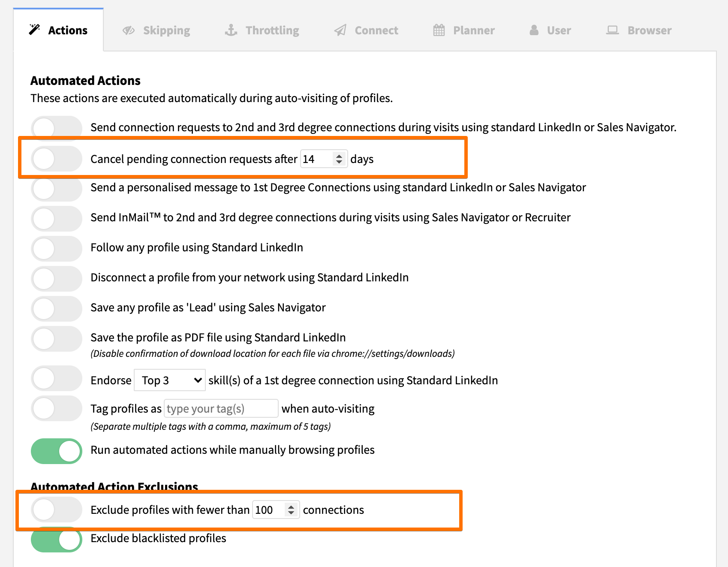Toggle Disconnect a profile from your network

pos(56,279)
